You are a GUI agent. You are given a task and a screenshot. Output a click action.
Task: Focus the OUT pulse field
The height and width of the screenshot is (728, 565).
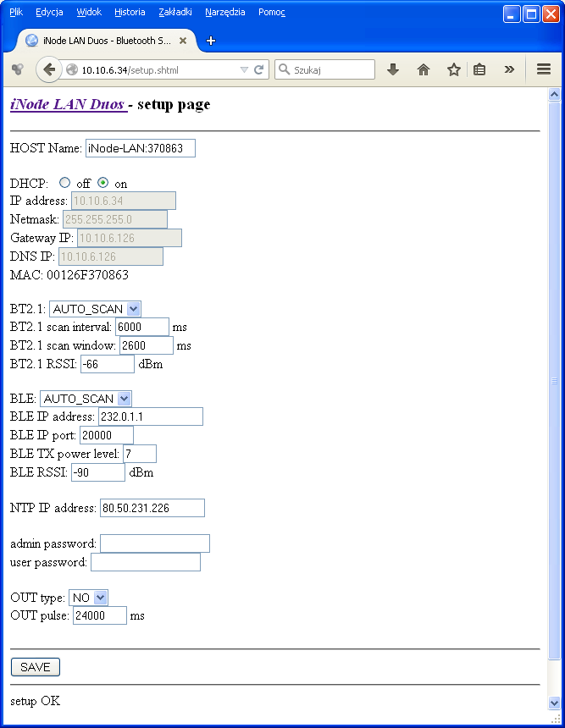[100, 615]
